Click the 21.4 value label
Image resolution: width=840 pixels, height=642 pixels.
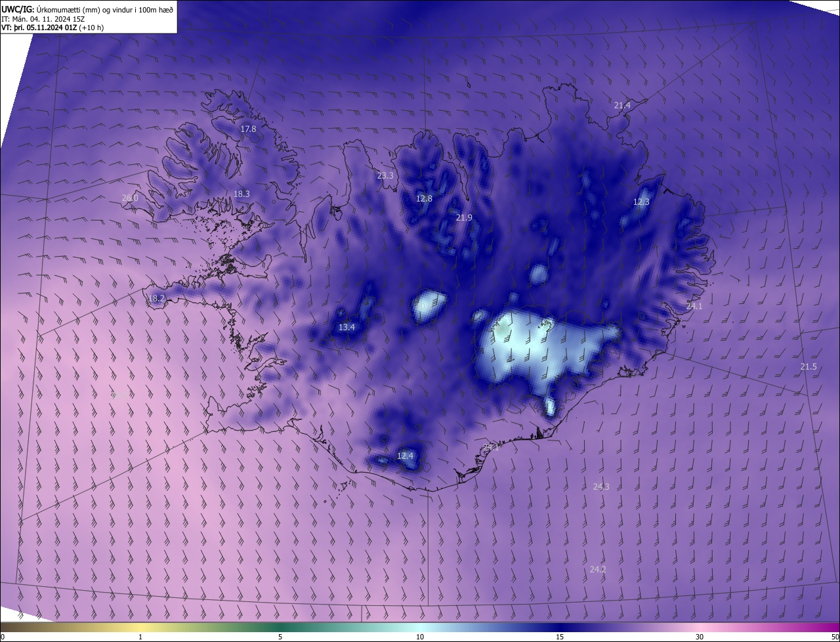[622, 105]
